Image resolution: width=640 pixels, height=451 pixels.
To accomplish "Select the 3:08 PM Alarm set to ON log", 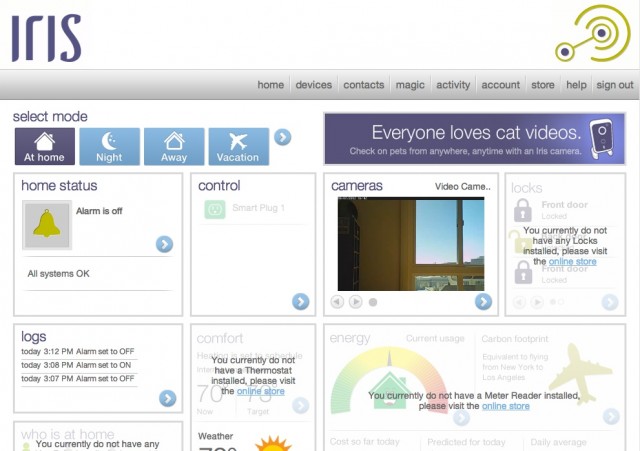I will pyautogui.click(x=76, y=365).
